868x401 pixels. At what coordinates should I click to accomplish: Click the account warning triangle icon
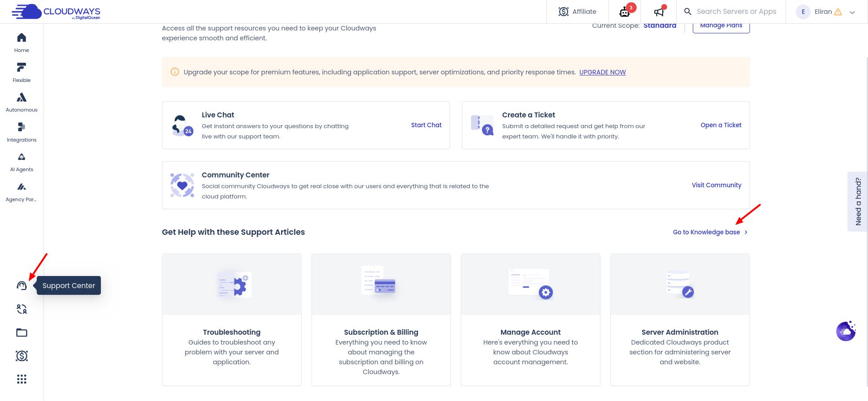tap(838, 12)
